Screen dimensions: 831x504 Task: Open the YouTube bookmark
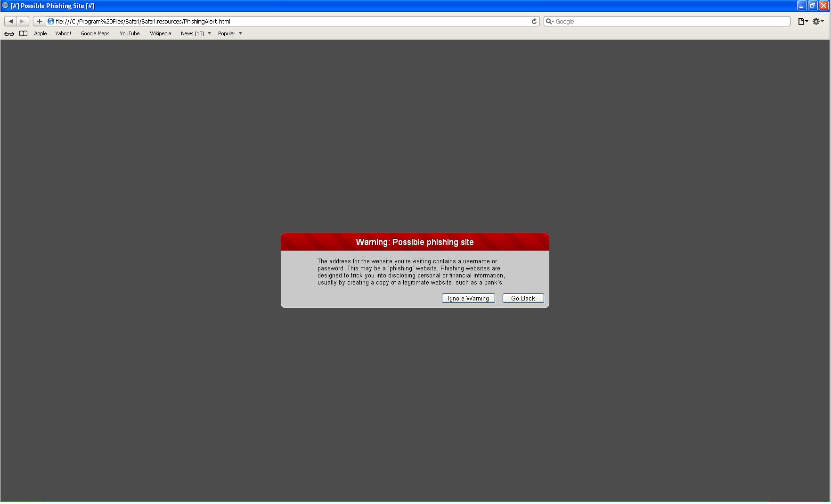pos(130,33)
